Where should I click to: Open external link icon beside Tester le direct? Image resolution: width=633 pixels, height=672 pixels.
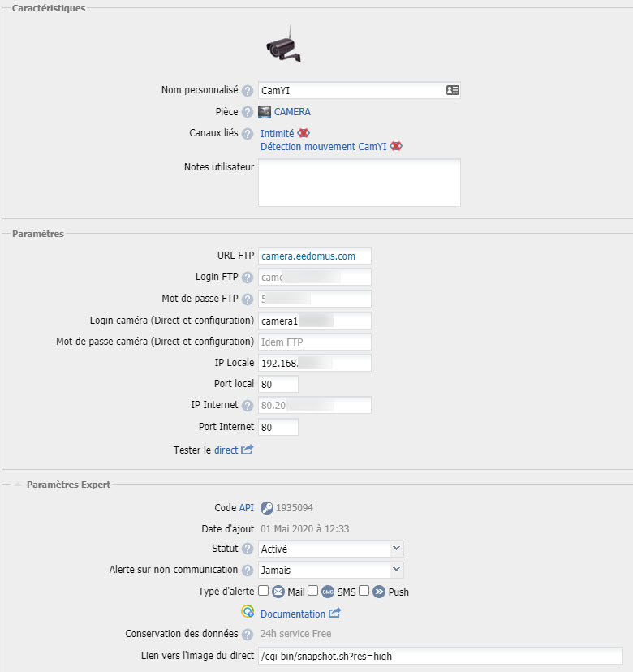pyautogui.click(x=247, y=450)
